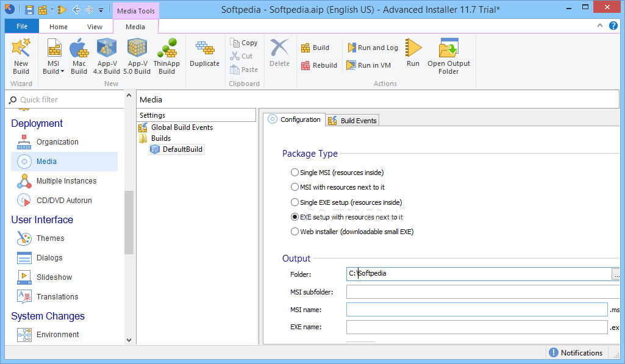The image size is (625, 364).
Task: Click Run and Log
Action: pyautogui.click(x=373, y=48)
